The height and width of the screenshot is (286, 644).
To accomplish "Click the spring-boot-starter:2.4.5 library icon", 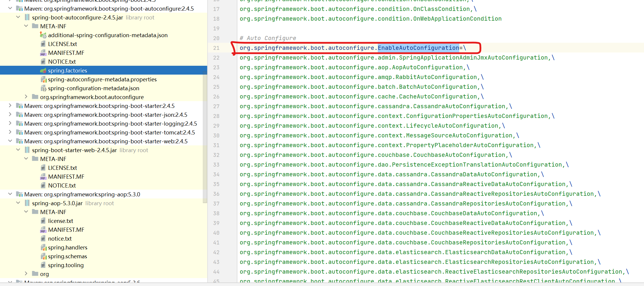I will tap(19, 106).
